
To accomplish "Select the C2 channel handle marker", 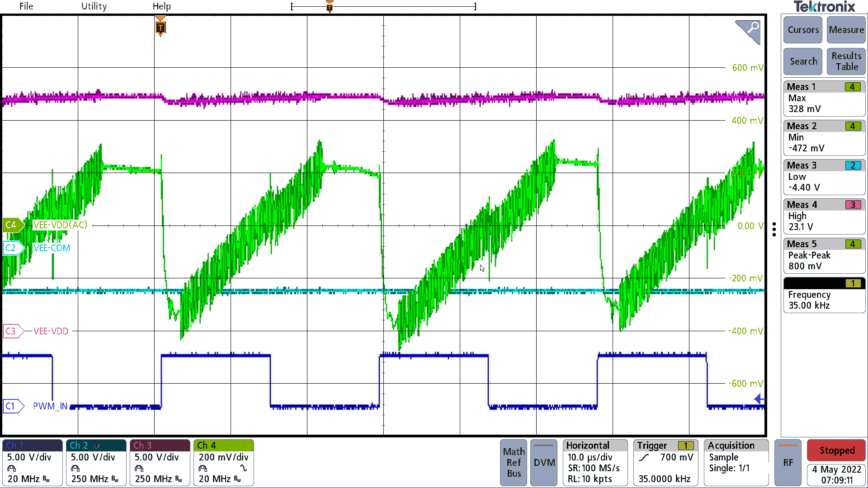I will 12,248.
